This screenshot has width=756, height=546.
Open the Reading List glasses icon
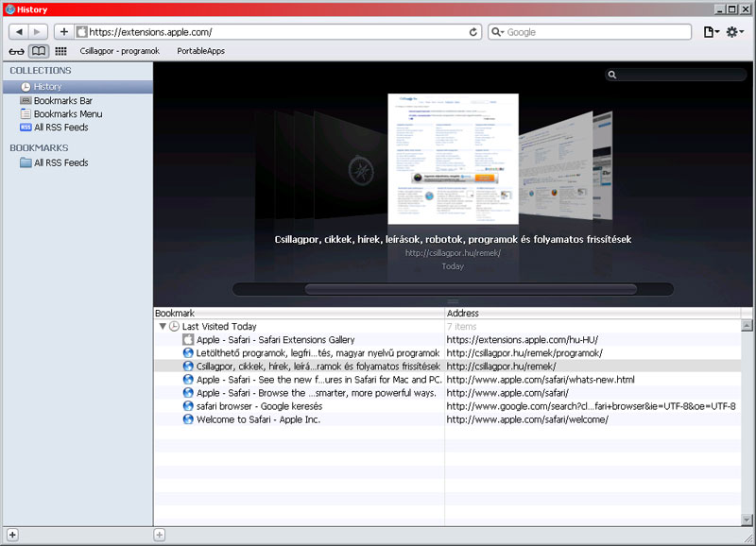pos(16,51)
